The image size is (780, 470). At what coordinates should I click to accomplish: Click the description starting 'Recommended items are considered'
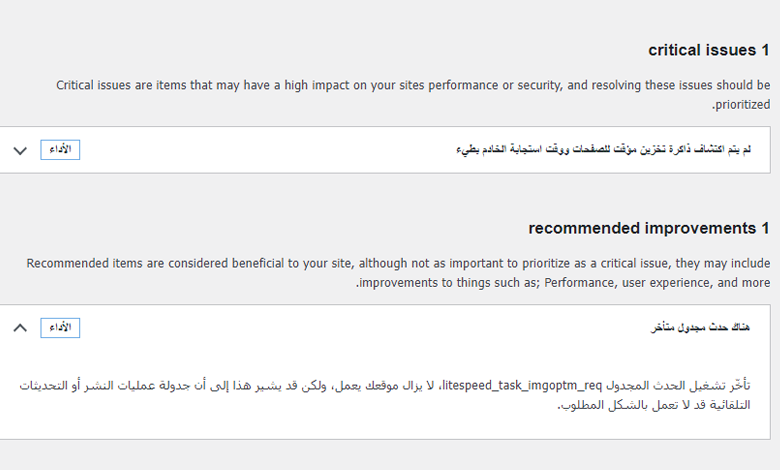click(398, 264)
